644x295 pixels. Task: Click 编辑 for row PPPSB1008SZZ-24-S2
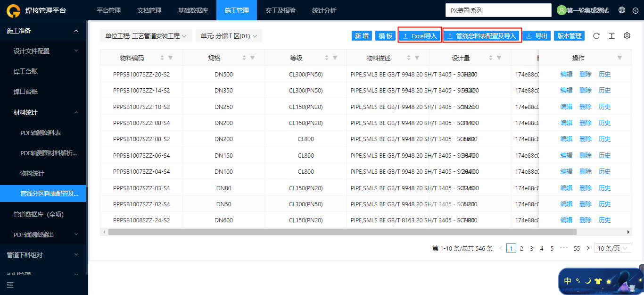pyautogui.click(x=566, y=220)
